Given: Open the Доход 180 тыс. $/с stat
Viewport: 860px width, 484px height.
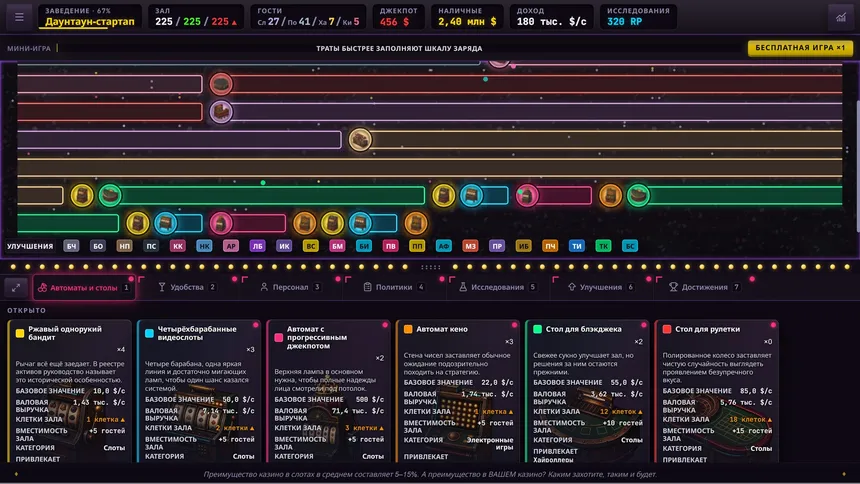Looking at the screenshot, I should tap(551, 17).
